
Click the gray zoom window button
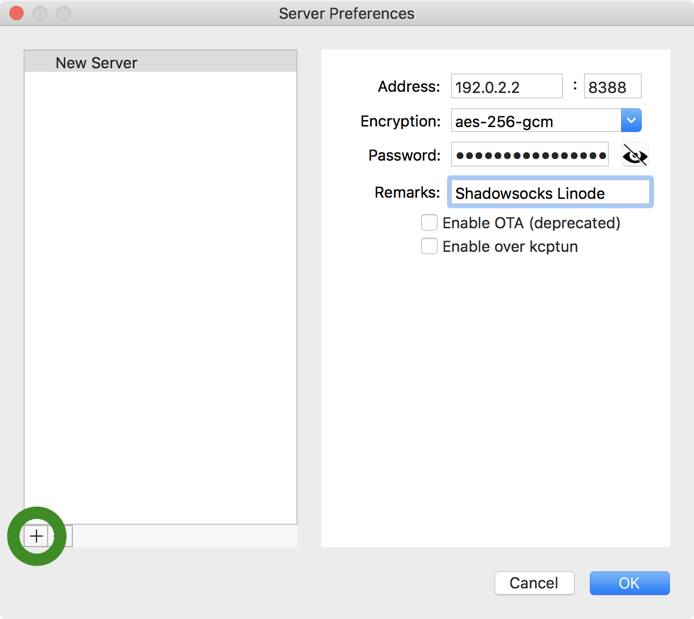(63, 14)
